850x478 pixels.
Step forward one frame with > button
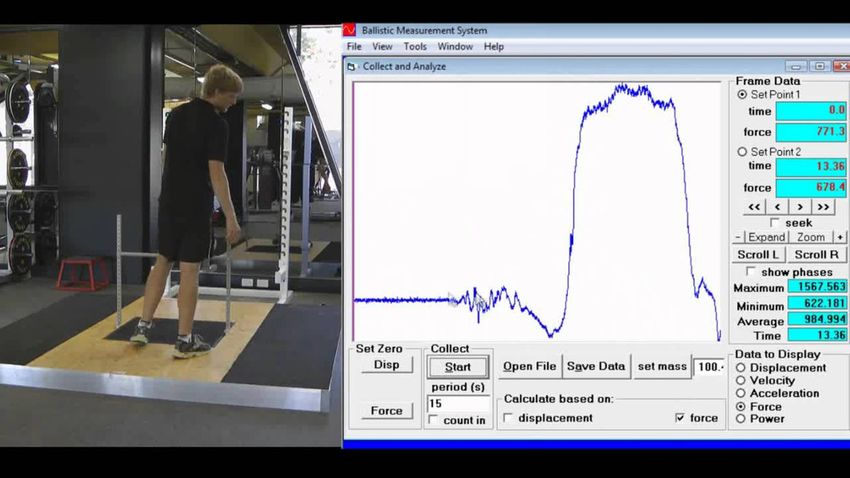tap(800, 207)
